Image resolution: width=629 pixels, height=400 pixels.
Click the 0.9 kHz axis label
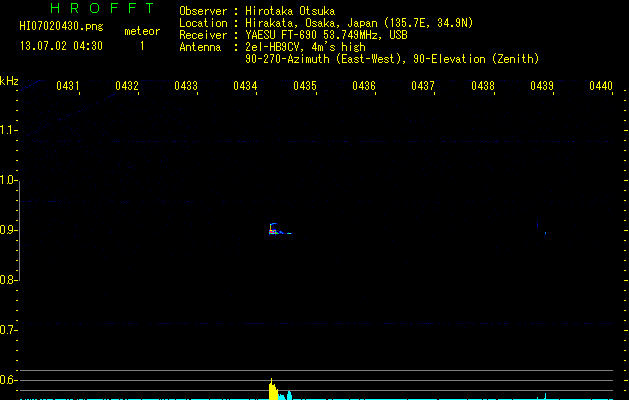tap(8, 230)
